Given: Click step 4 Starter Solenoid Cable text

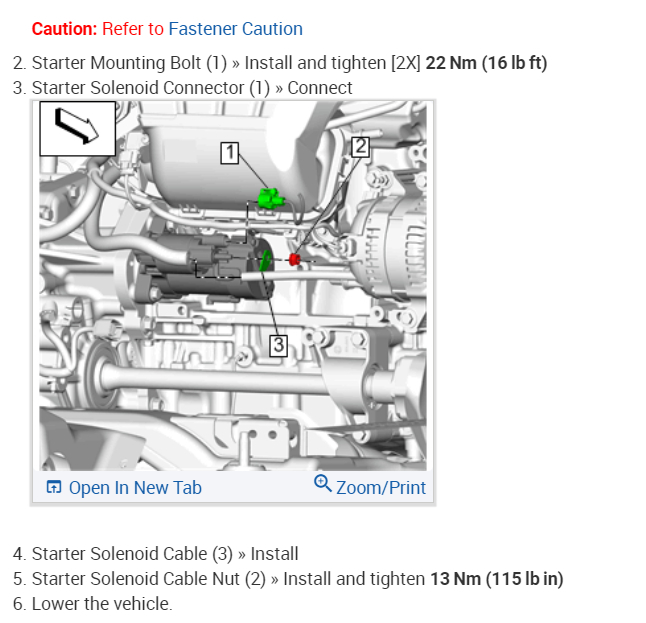Looking at the screenshot, I should click(155, 554).
